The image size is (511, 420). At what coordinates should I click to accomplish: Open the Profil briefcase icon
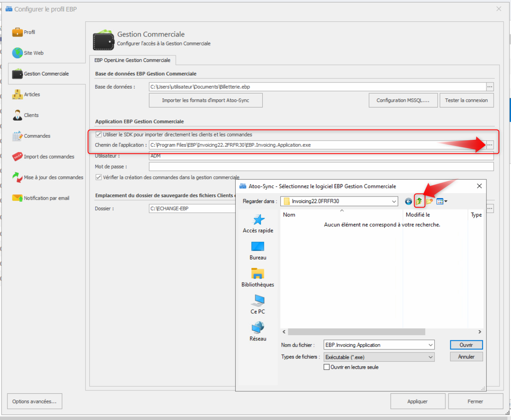click(x=17, y=32)
